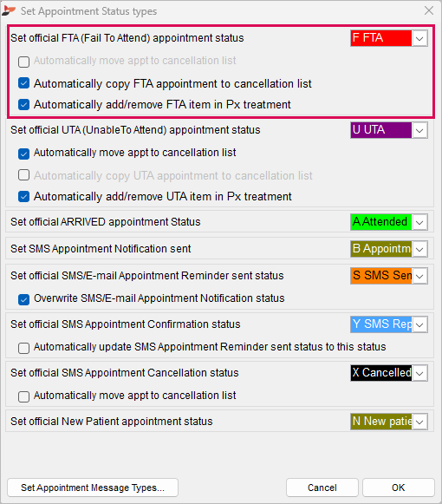Viewport: 442px width, 504px height.
Task: Click the Cancel button
Action: 322,488
